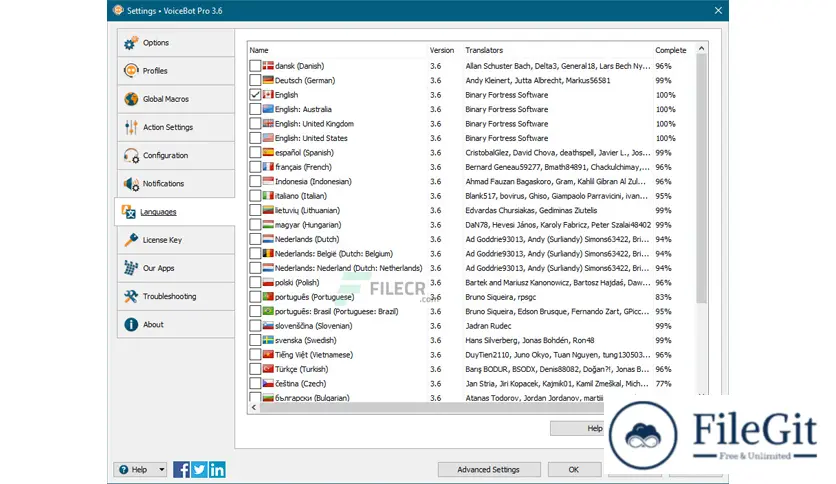
Task: Select the Notifications page
Action: click(176, 184)
